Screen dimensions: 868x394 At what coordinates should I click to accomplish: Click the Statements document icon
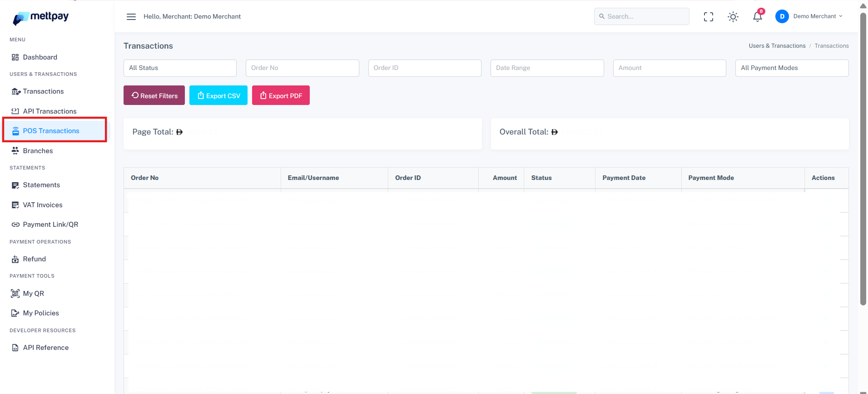click(15, 185)
